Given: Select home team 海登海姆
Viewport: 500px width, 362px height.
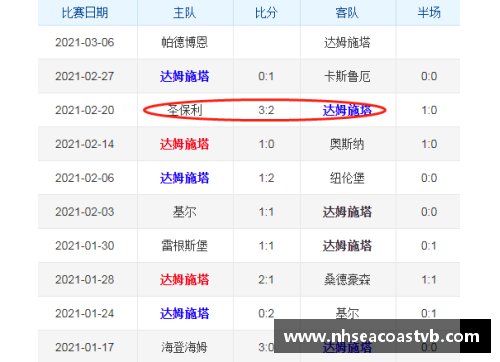Looking at the screenshot, I should click(184, 347).
